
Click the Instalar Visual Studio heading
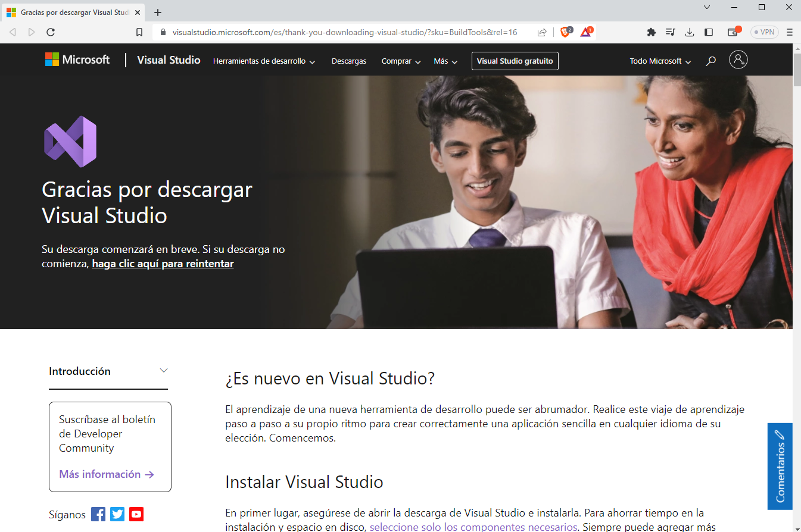click(x=304, y=481)
